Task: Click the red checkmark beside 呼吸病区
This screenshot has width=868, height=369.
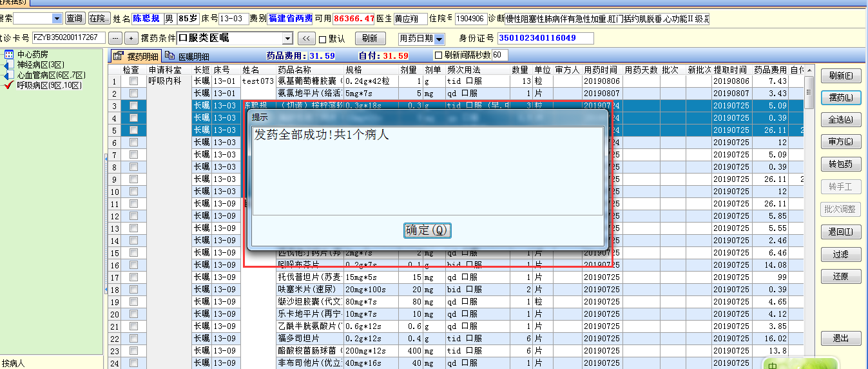Action: (9, 85)
